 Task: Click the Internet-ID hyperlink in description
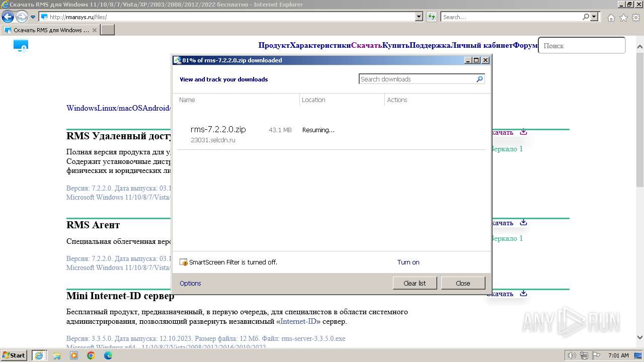[298, 321]
